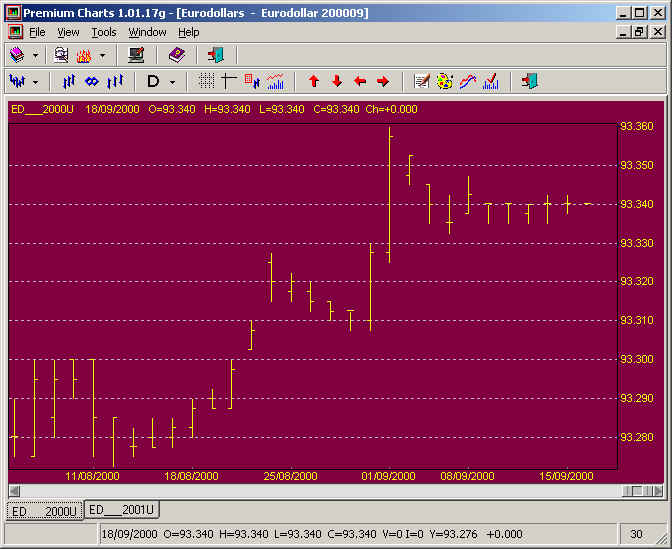Click the application icon in title bar
672x549 pixels.
tap(13, 13)
